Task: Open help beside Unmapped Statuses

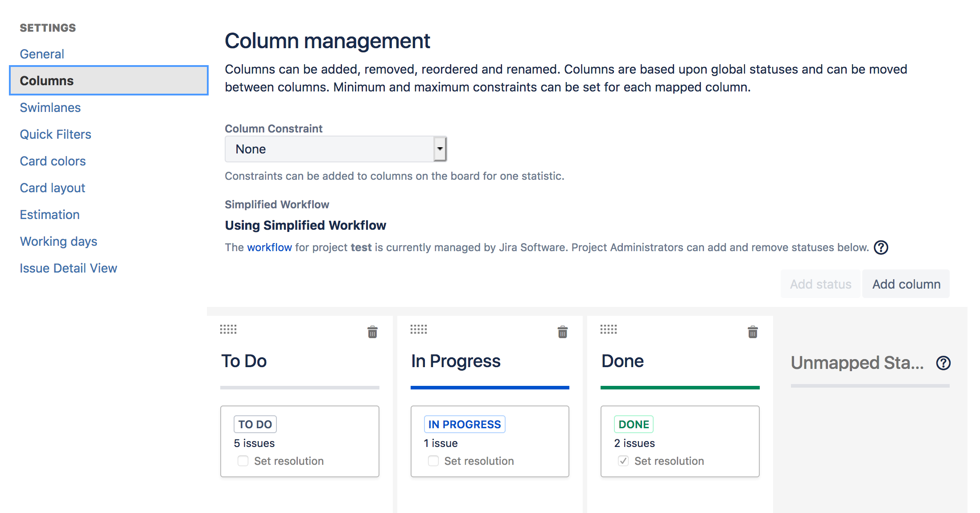Action: tap(943, 363)
